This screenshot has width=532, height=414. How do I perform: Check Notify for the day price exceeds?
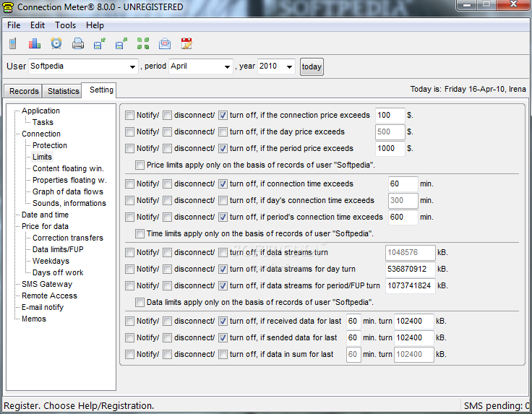[129, 132]
